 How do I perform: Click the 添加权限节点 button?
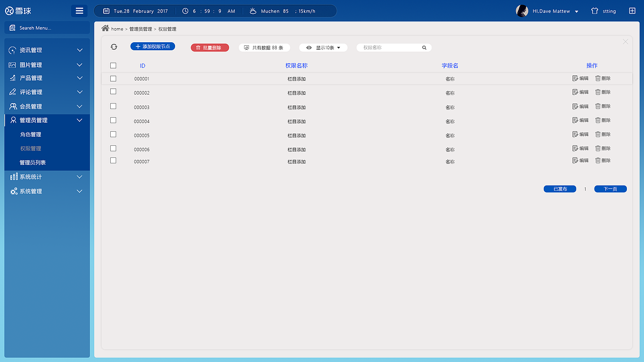(x=152, y=46)
